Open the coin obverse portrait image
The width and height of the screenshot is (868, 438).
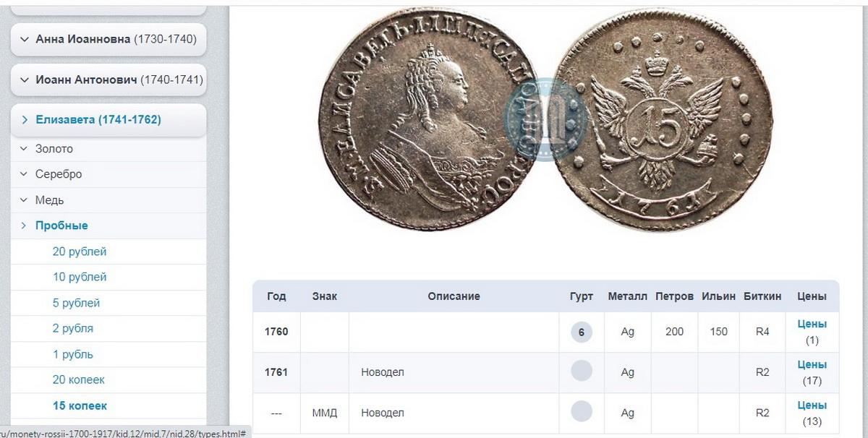[427, 120]
